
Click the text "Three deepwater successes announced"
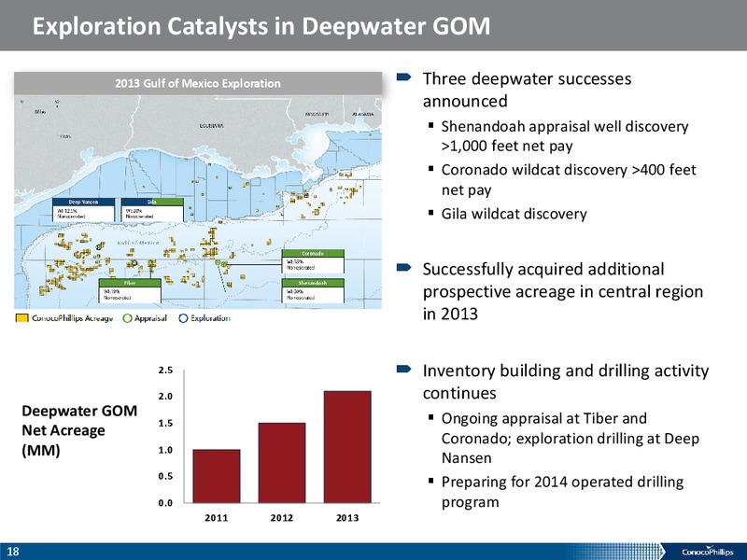click(x=527, y=90)
